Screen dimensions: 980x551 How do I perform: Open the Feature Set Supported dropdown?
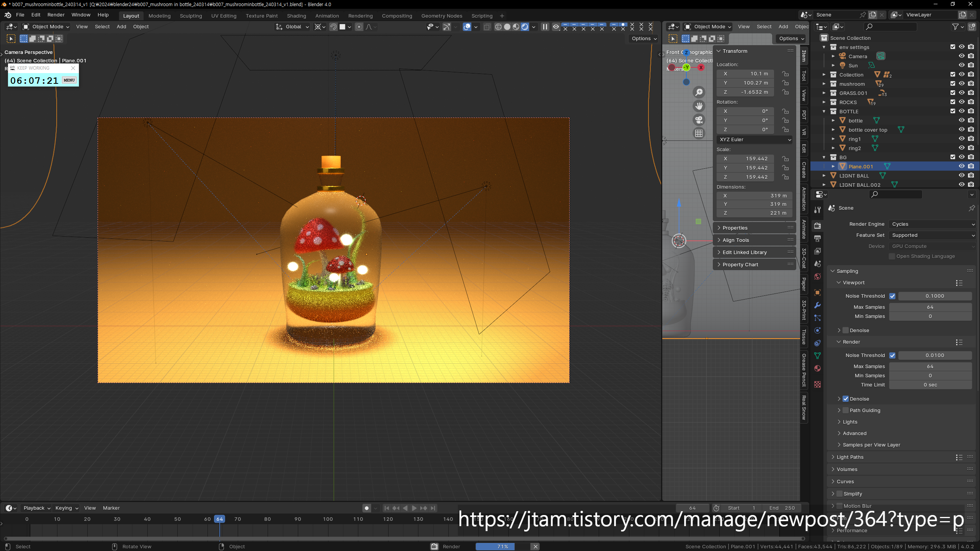(x=933, y=235)
